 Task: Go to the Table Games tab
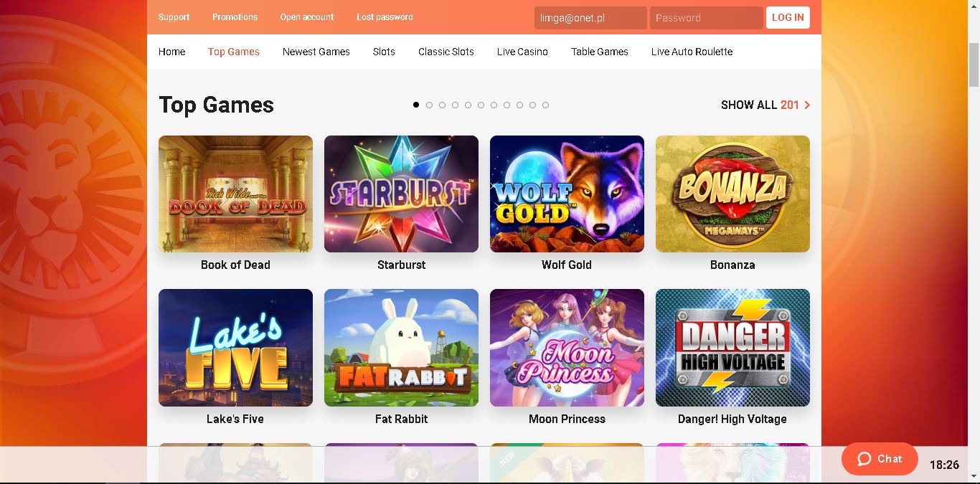coord(600,52)
